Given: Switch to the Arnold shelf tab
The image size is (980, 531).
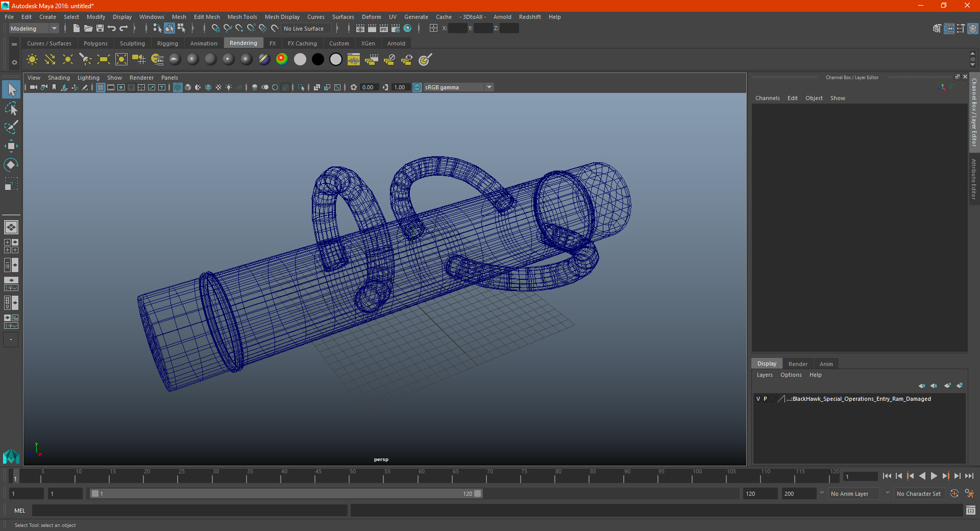Looking at the screenshot, I should tap(396, 43).
